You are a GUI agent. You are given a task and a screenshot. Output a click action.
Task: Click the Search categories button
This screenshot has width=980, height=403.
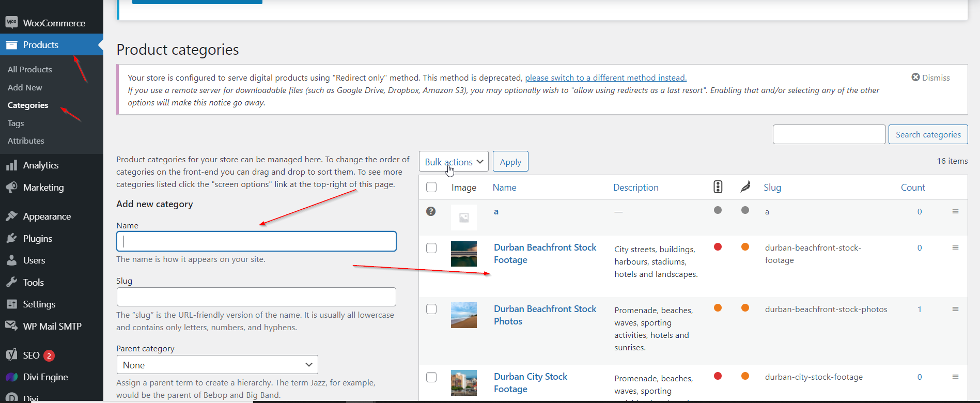[x=928, y=134]
